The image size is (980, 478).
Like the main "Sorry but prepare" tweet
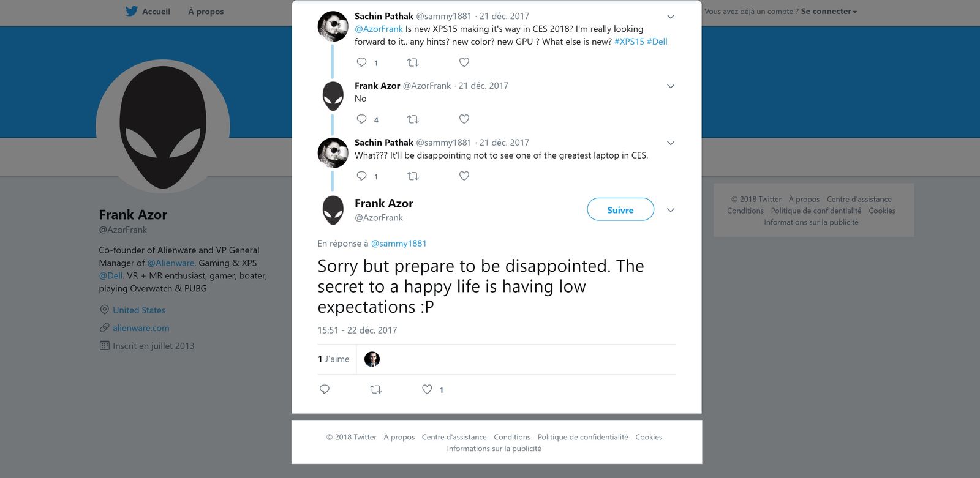[427, 389]
